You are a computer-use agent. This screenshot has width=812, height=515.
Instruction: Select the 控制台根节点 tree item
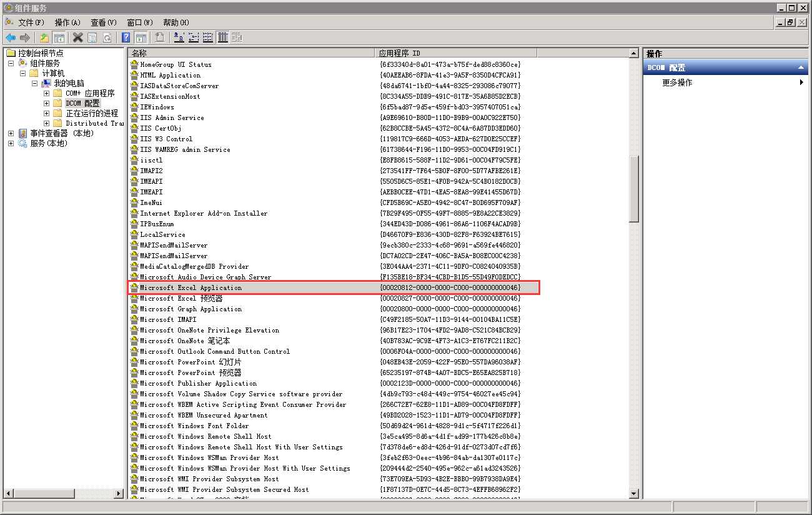point(41,53)
